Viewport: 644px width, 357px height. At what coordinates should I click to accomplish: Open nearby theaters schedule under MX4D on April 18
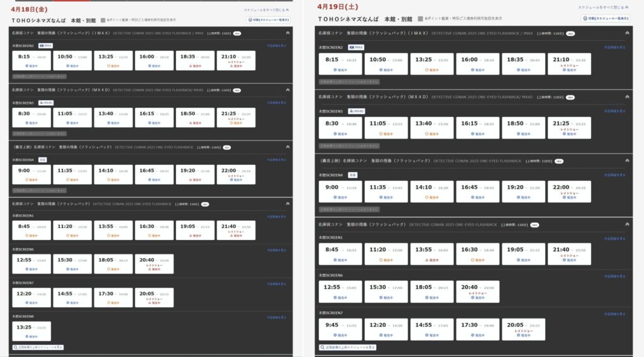(x=40, y=133)
